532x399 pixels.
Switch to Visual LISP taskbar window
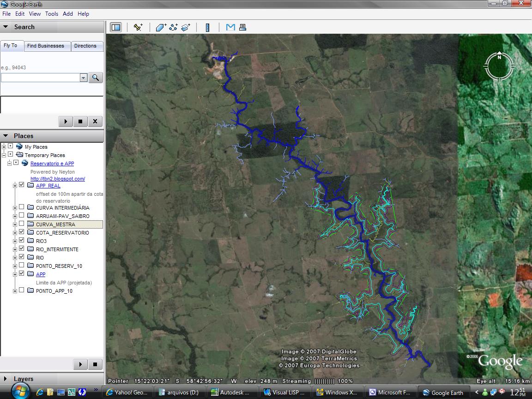(x=286, y=392)
